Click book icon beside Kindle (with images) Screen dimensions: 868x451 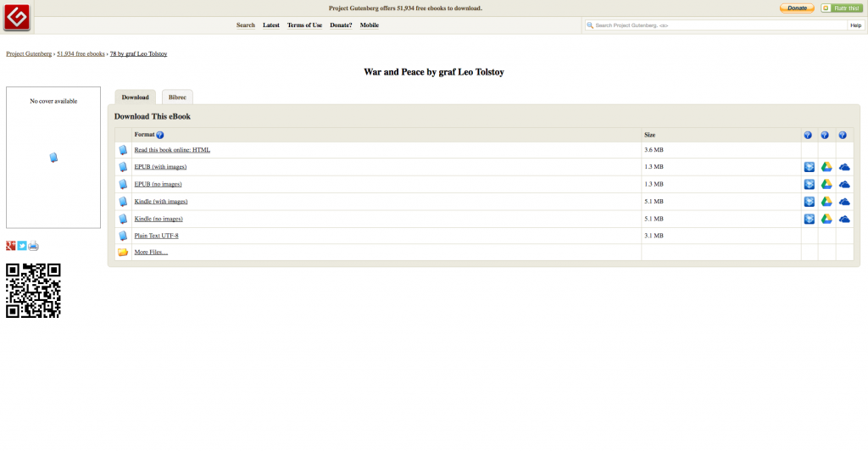pyautogui.click(x=123, y=202)
